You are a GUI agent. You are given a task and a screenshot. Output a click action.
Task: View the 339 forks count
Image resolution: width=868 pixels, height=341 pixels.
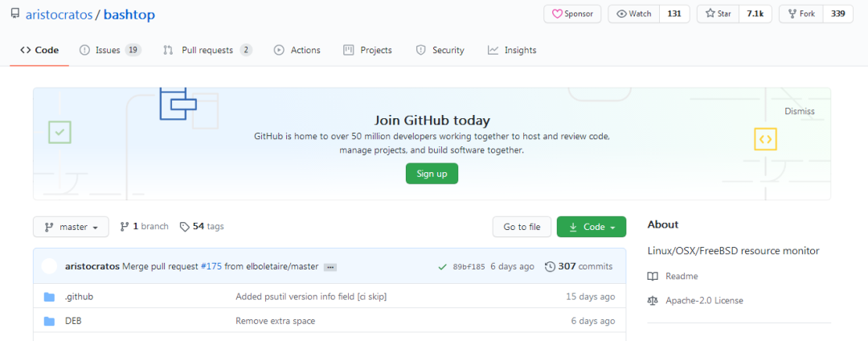click(838, 14)
